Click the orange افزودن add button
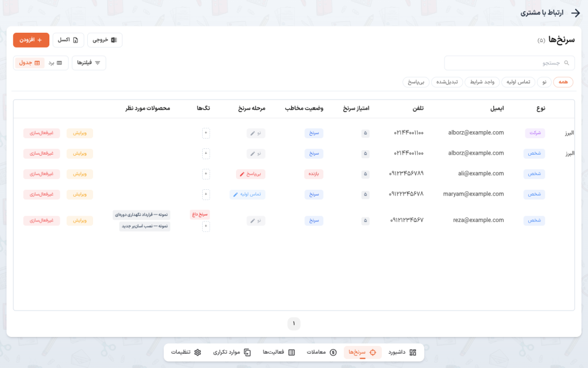The height and width of the screenshot is (368, 588). 31,40
